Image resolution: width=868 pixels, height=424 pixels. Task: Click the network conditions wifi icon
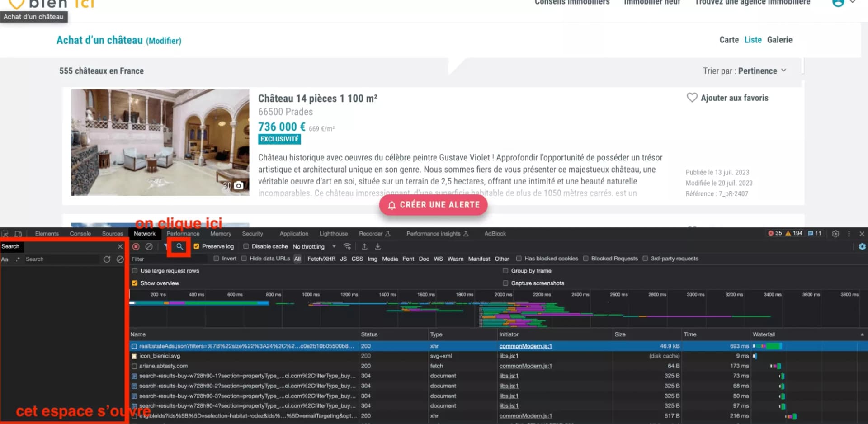click(x=347, y=246)
